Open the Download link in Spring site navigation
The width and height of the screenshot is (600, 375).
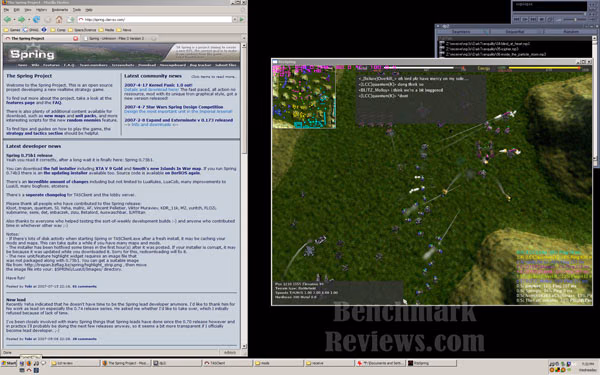point(147,65)
